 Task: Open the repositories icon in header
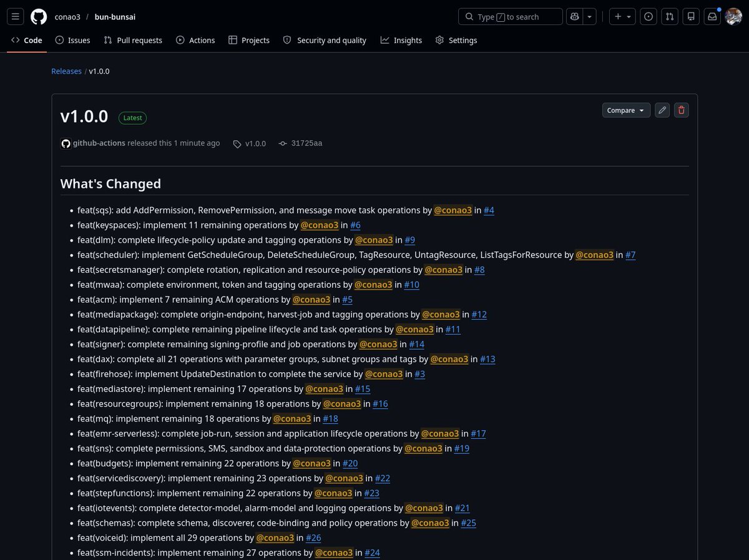pyautogui.click(x=691, y=17)
